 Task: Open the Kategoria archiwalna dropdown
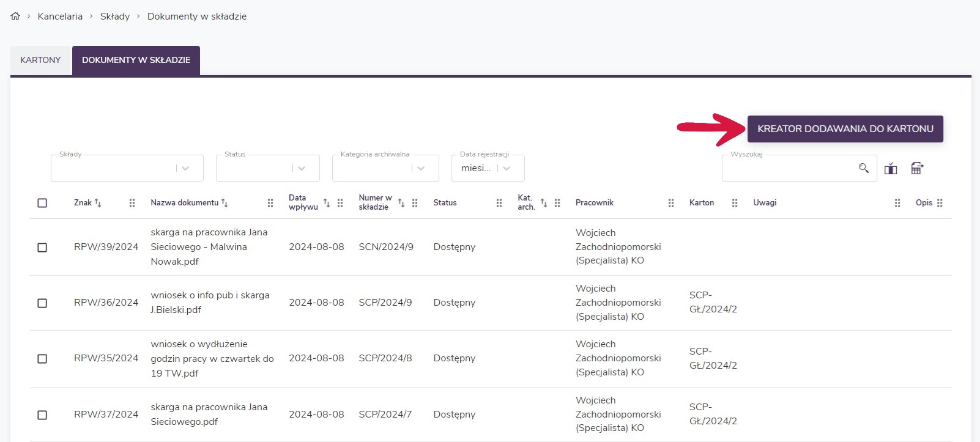tap(421, 169)
